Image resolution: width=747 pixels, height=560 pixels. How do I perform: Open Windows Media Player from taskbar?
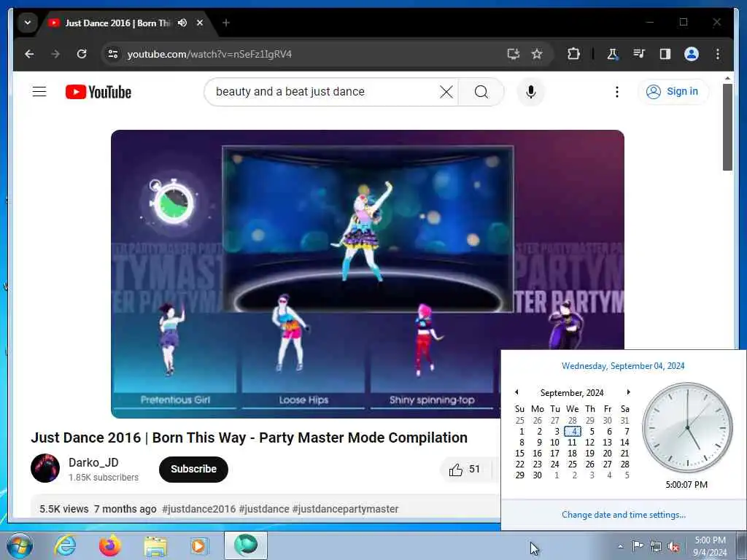coord(199,545)
